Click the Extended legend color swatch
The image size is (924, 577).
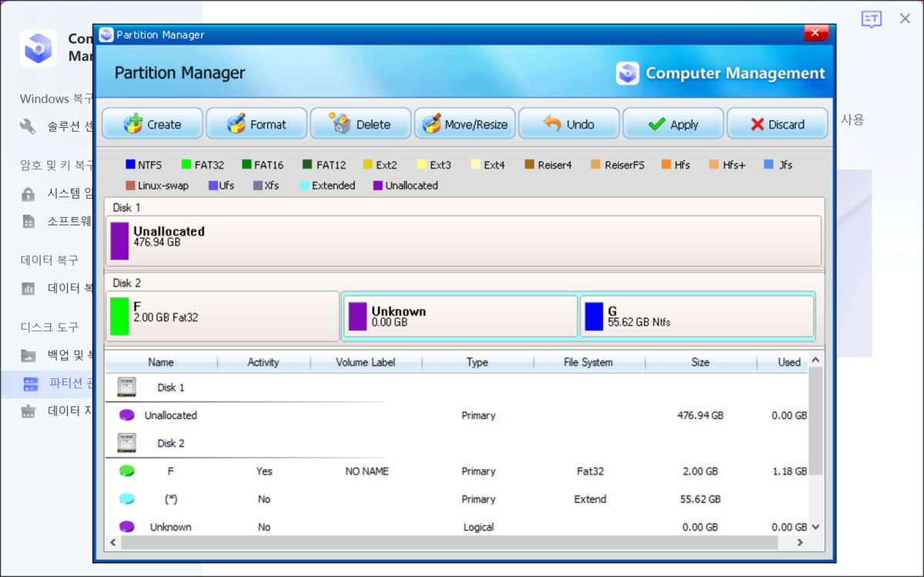303,186
